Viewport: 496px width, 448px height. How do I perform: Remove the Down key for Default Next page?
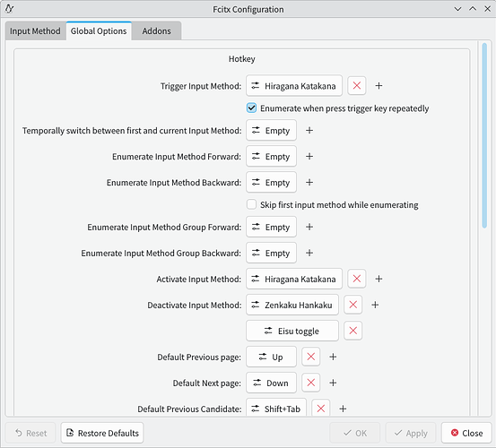tap(311, 383)
